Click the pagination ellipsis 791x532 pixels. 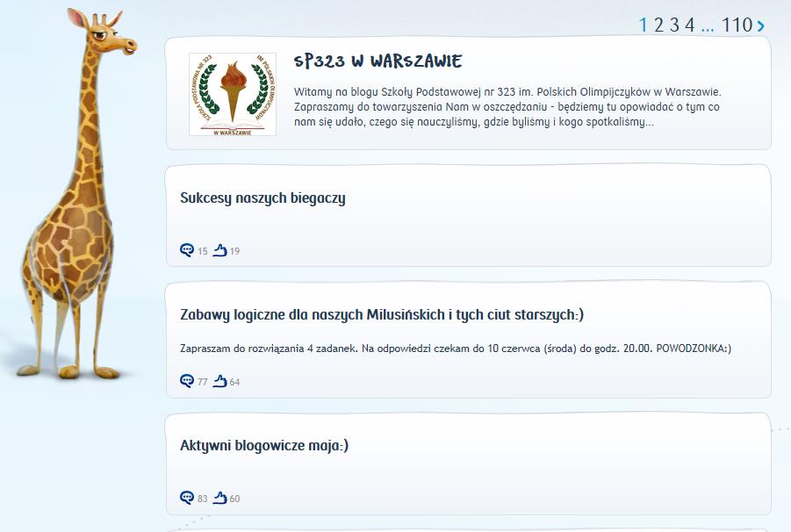click(x=708, y=29)
